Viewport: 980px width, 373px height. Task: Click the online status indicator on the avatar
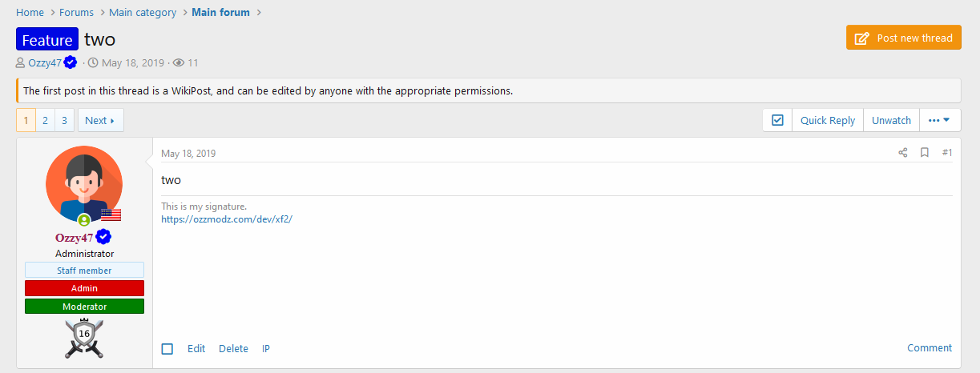click(83, 219)
